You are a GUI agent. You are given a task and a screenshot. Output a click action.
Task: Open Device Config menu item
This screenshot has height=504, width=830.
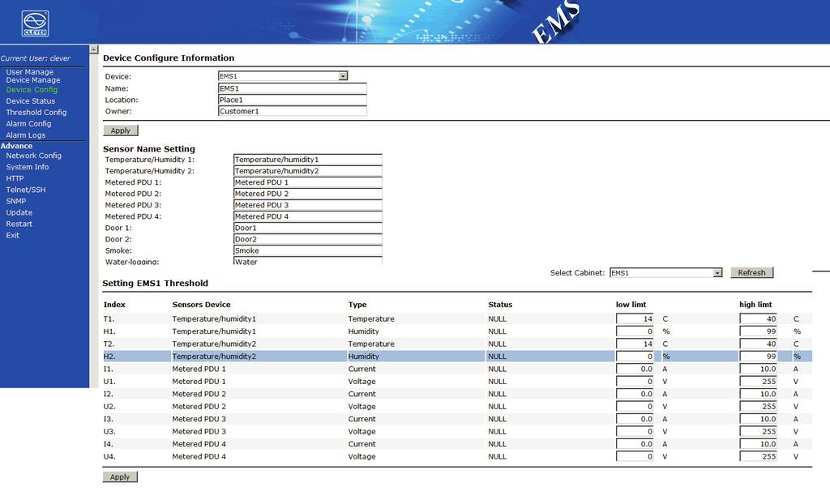click(x=32, y=89)
